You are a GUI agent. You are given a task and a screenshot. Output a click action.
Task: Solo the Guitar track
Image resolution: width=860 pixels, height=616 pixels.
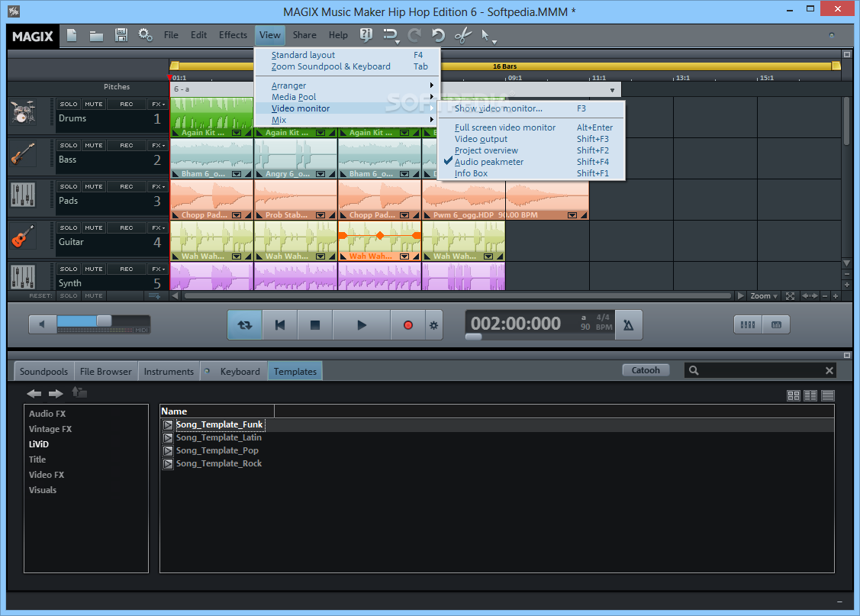click(x=69, y=227)
